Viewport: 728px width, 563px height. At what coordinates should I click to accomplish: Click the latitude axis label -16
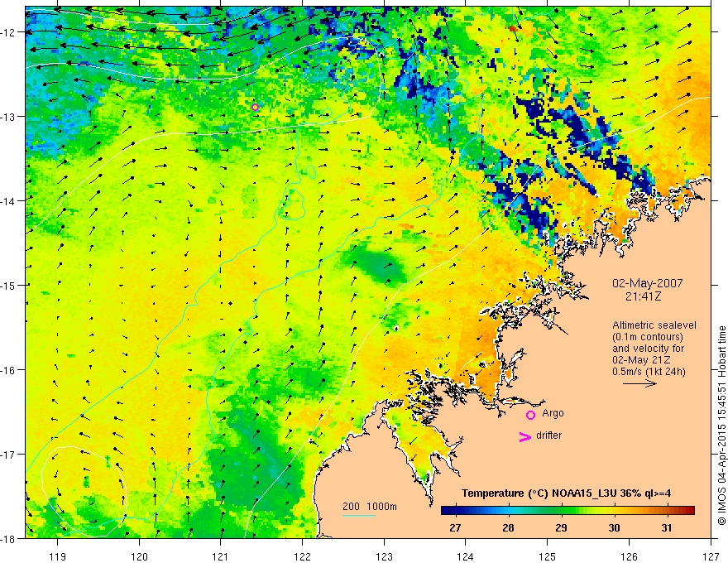8,370
